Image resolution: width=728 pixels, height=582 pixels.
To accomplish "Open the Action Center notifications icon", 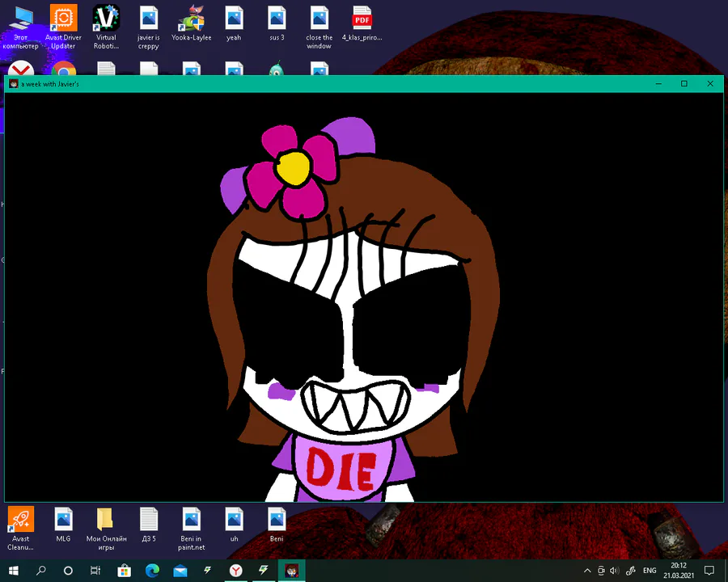I will pos(709,571).
